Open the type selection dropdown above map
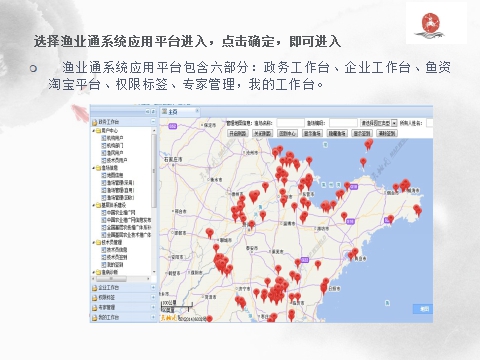480x360 pixels. click(x=394, y=123)
